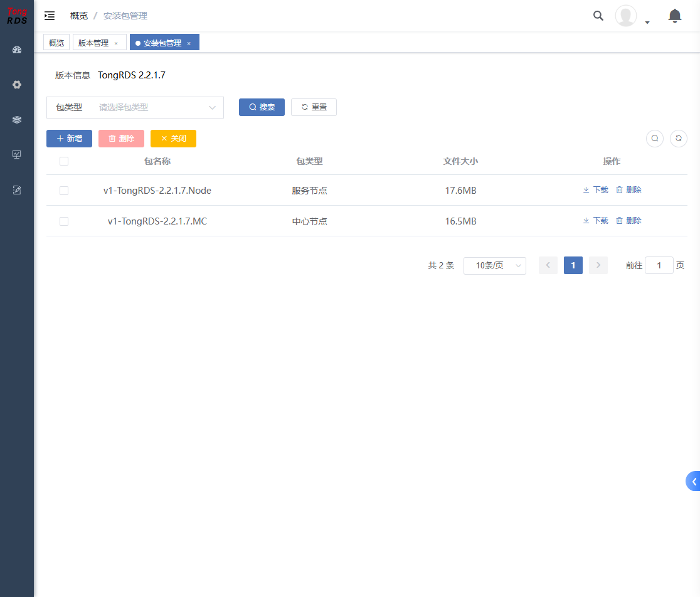Click the 16.5MB file size cell
Viewport: 700px width, 597px height.
tap(461, 221)
